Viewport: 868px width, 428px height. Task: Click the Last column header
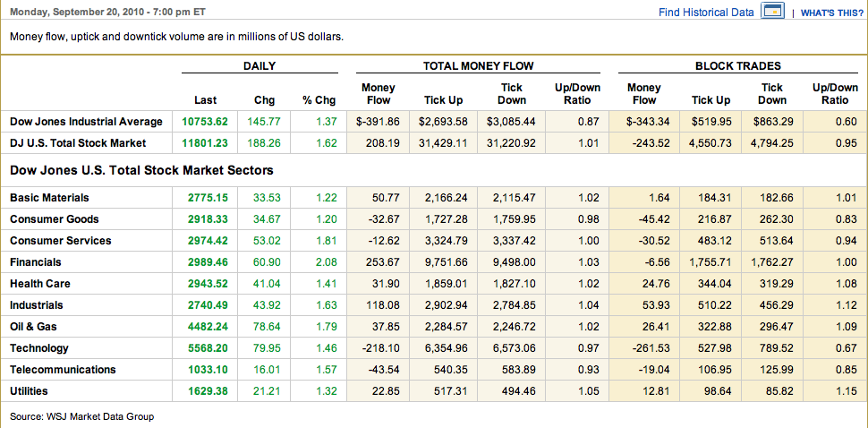point(206,100)
